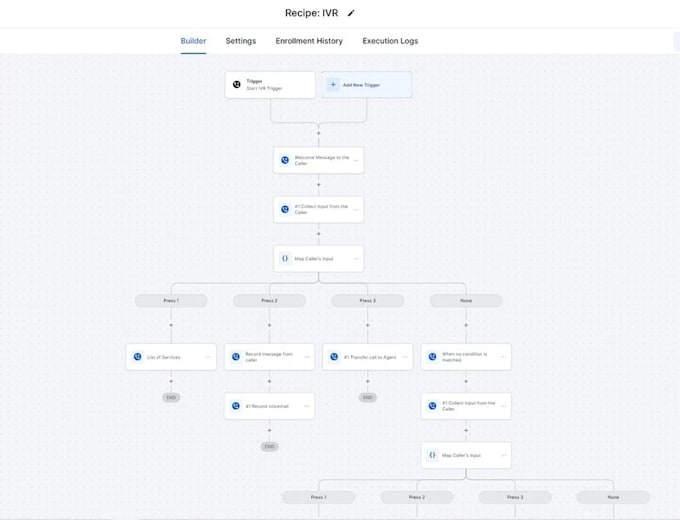This screenshot has width=680, height=520.
Task: Add a step below List of Services
Action: (x=171, y=381)
